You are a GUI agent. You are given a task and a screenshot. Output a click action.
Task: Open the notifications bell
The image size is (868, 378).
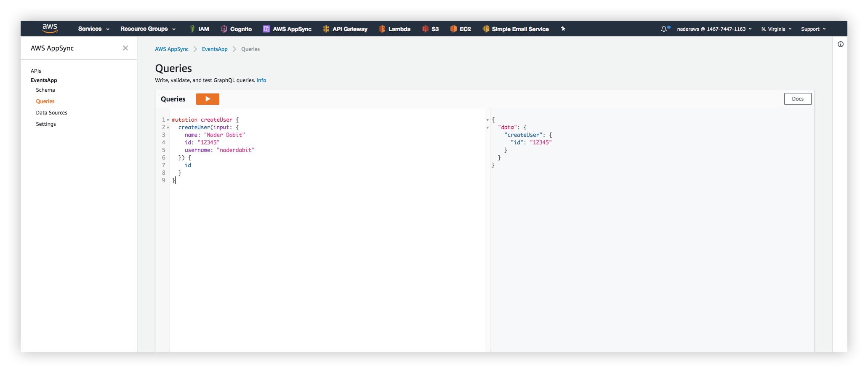click(664, 29)
